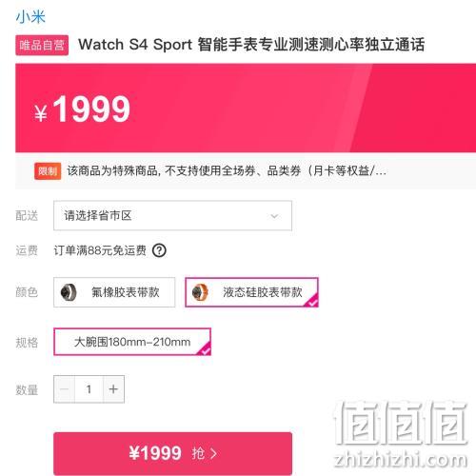Click the ¥1999 抢 purchase button
Image resolution: width=476 pixels, height=476 pixels.
coord(172,453)
